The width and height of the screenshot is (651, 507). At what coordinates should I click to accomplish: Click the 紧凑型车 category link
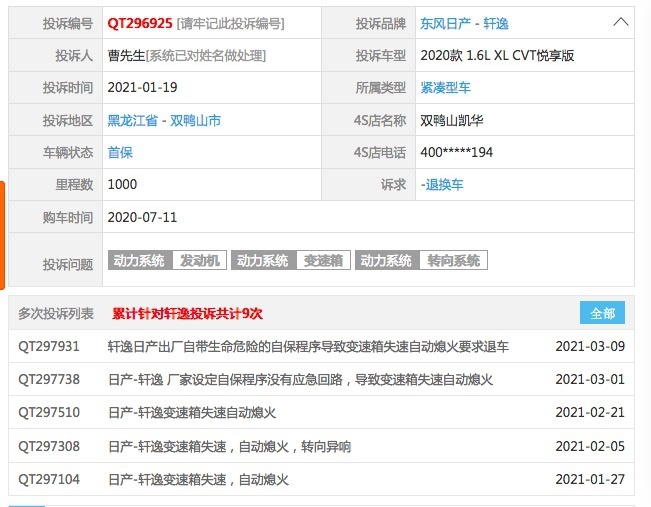[445, 88]
